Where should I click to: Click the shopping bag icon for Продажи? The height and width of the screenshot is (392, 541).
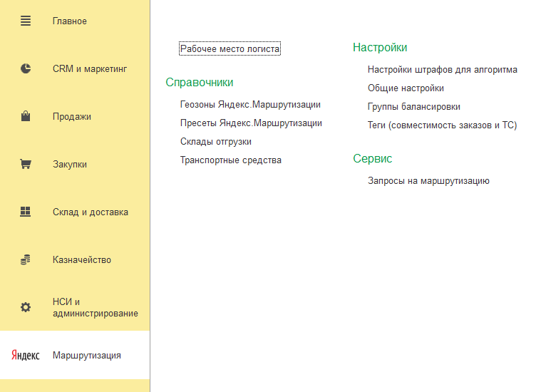pyautogui.click(x=26, y=116)
